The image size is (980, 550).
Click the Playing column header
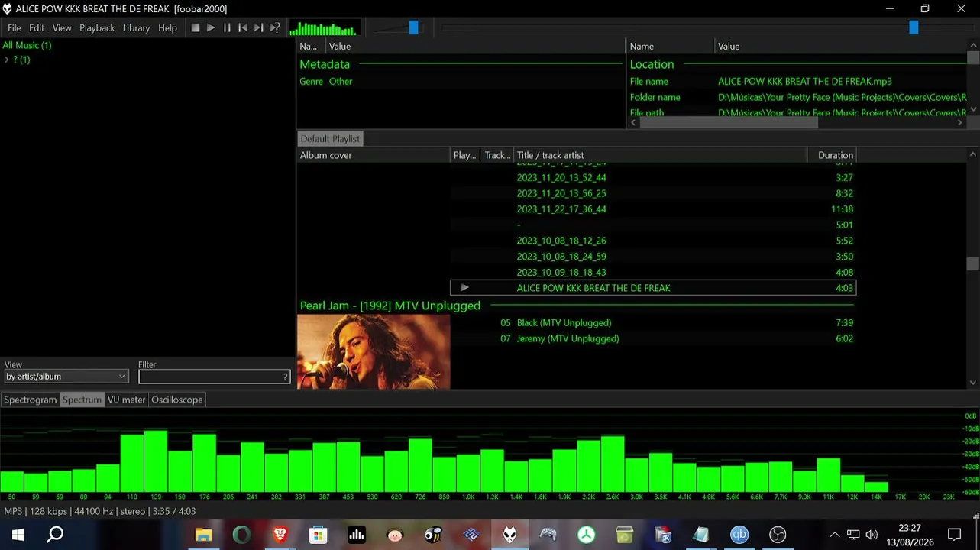(465, 155)
